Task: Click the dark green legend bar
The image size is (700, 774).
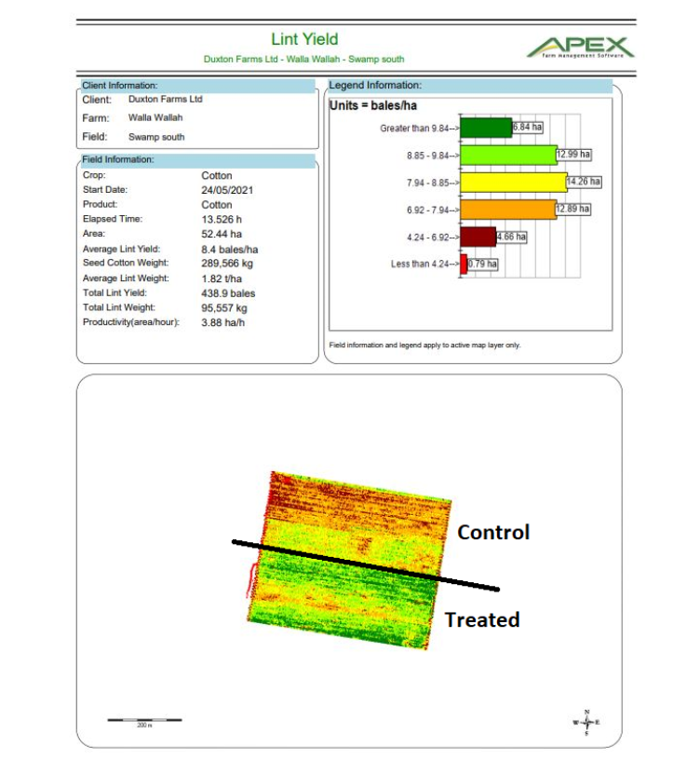Action: click(487, 128)
